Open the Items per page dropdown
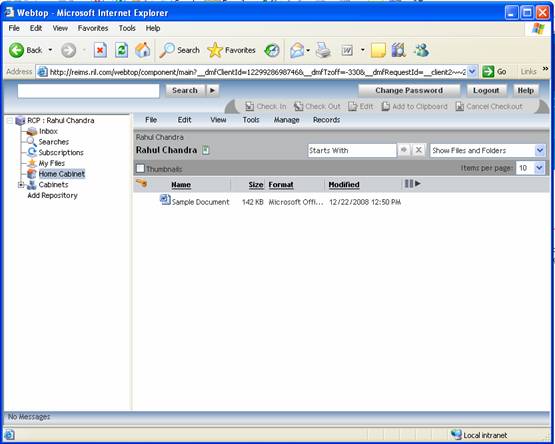 point(539,168)
